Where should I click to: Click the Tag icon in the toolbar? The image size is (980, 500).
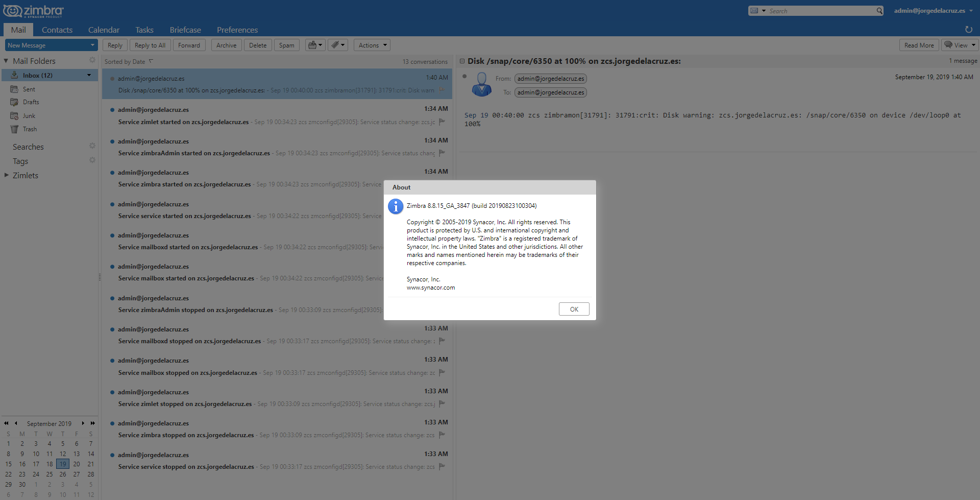pyautogui.click(x=335, y=45)
